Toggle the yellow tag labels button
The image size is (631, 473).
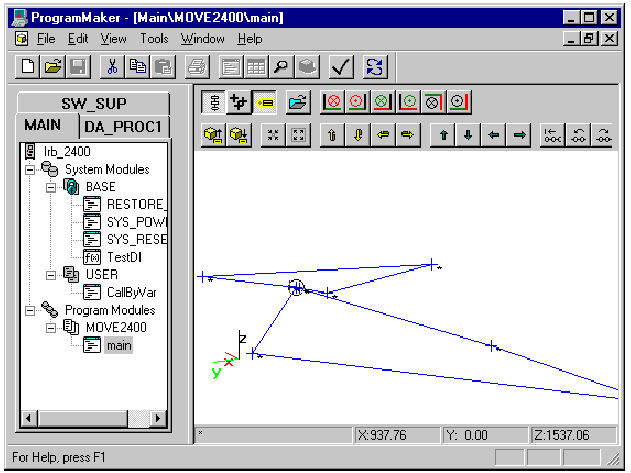pyautogui.click(x=264, y=103)
